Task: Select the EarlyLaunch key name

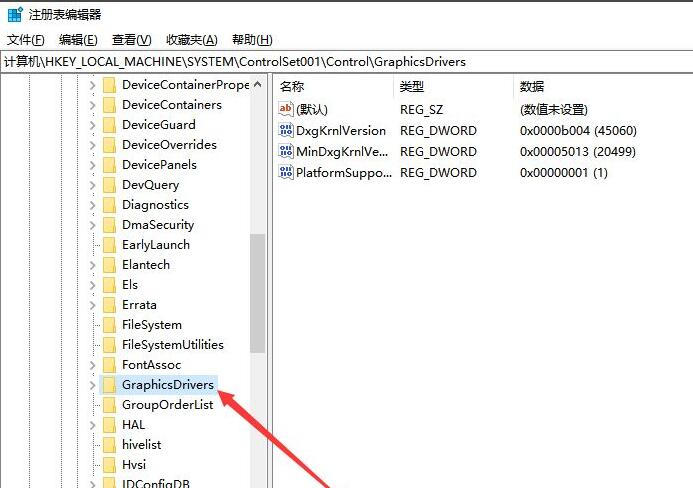Action: [x=156, y=245]
